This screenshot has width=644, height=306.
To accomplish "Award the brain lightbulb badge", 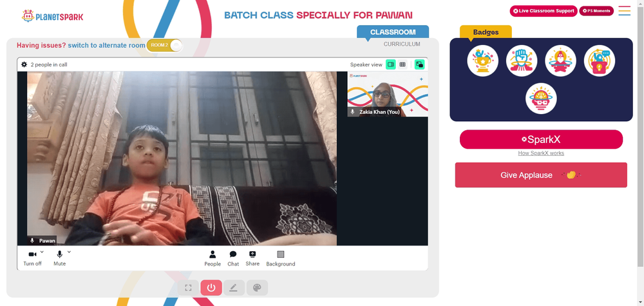I will 541,99.
